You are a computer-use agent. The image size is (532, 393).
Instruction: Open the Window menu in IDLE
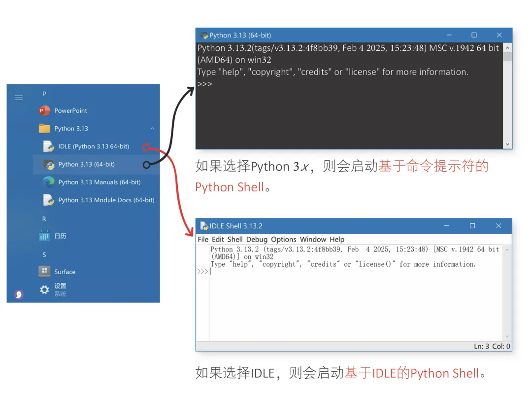(x=313, y=240)
